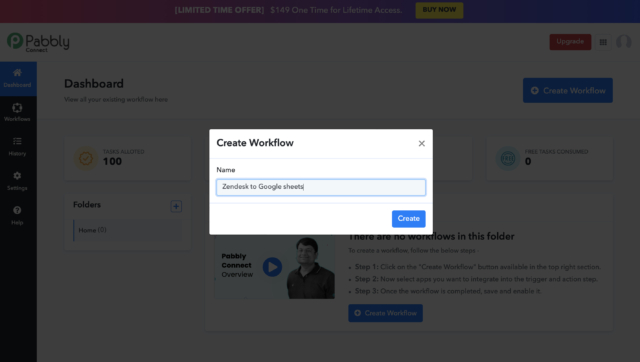The width and height of the screenshot is (640, 362).
Task: Click top-right Create Workflow button
Action: (x=568, y=91)
